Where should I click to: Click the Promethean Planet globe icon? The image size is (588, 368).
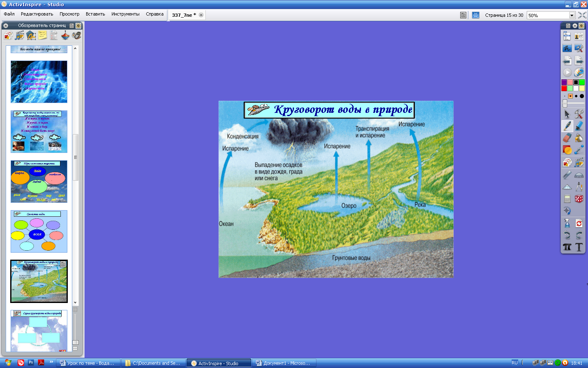click(579, 72)
